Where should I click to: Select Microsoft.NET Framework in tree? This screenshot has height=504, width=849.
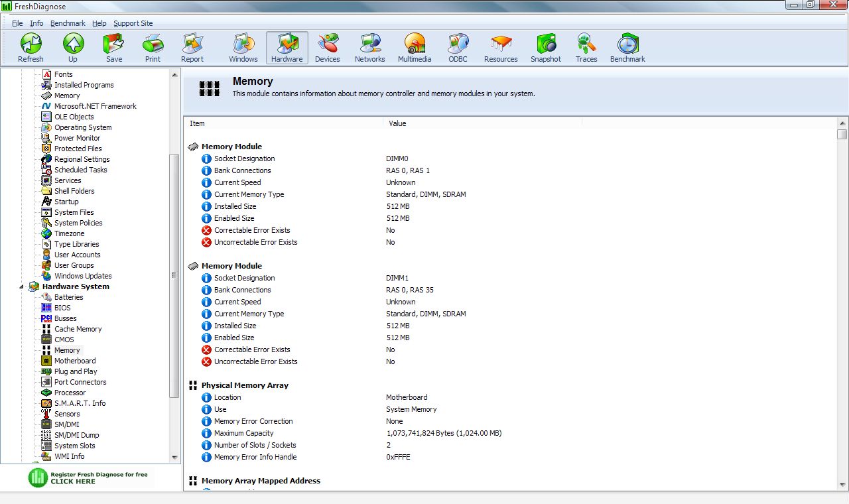96,106
